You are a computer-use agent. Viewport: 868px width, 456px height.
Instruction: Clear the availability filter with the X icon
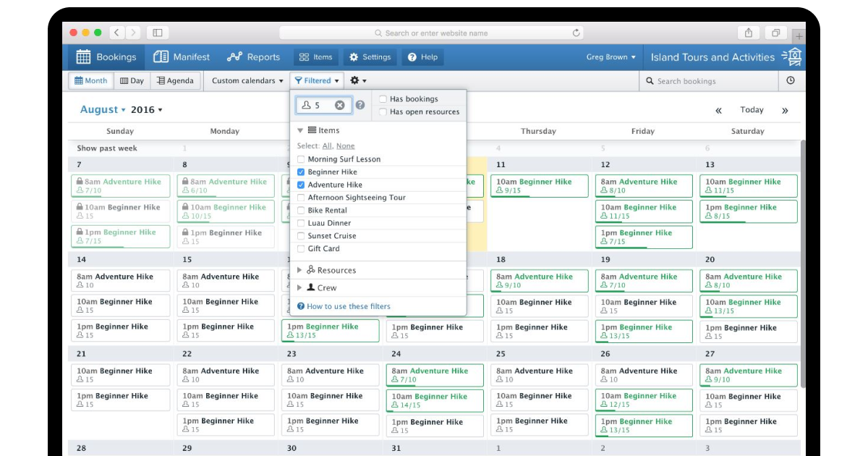coord(340,106)
